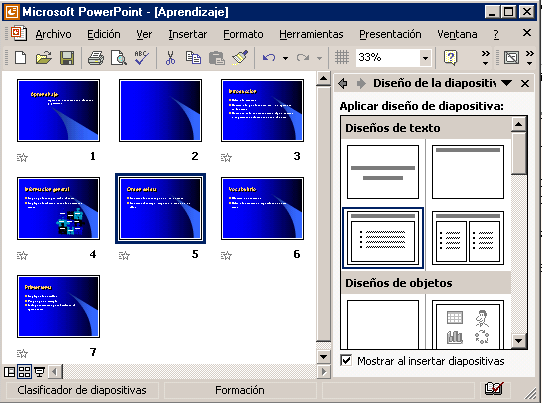Open Microsoft PowerPoint help icon
Viewport: 542px width, 403px height.
(x=450, y=57)
